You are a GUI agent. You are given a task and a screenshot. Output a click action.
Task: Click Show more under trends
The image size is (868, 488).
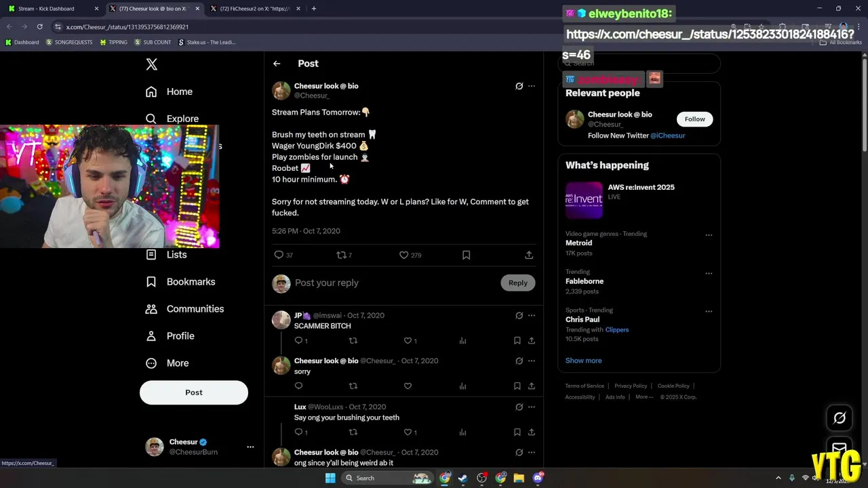583,361
